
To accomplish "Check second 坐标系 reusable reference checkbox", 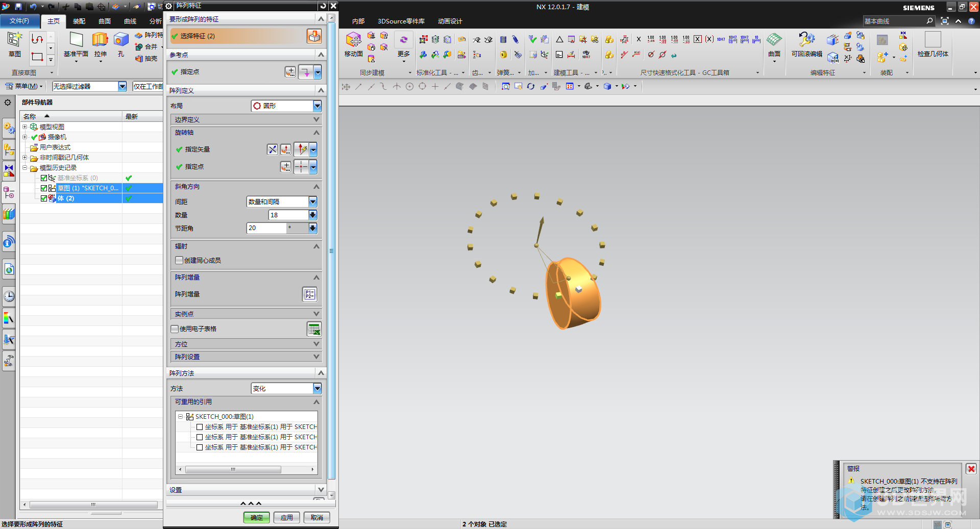I will [x=200, y=437].
